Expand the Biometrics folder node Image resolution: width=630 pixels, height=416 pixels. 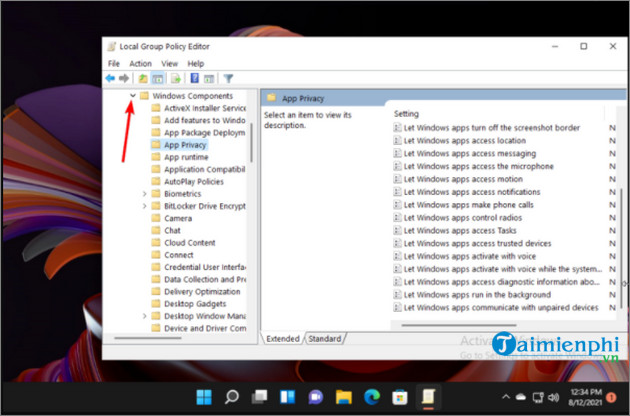pyautogui.click(x=144, y=194)
